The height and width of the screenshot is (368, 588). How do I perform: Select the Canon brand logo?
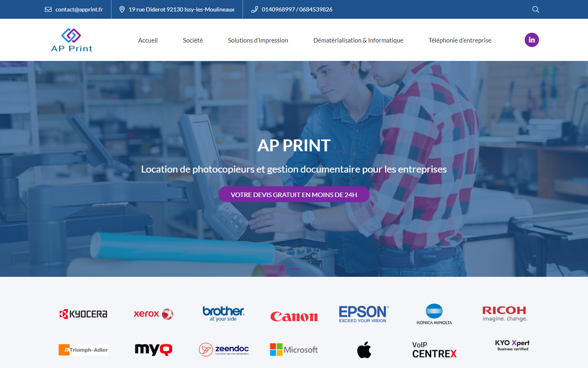294,316
